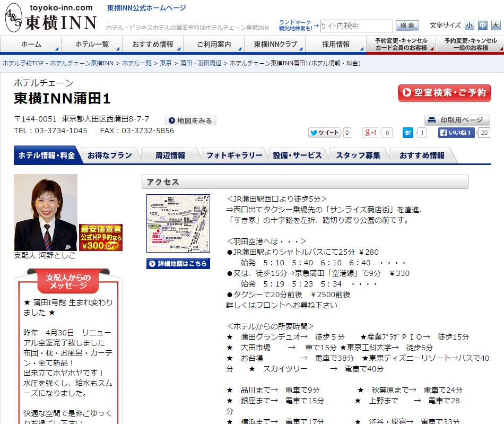Screen dimensions: 504x424
Task: Click the manager 河野としこ photo
Action: 46,212
